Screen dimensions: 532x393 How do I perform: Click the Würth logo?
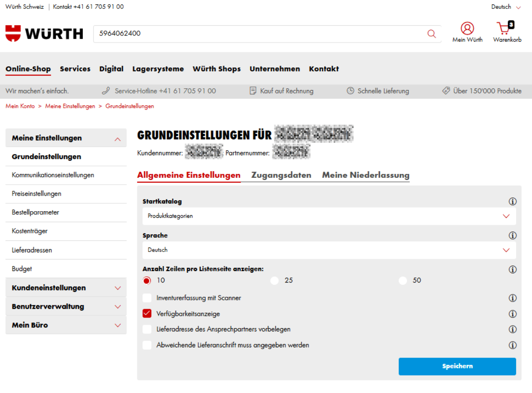tap(44, 34)
